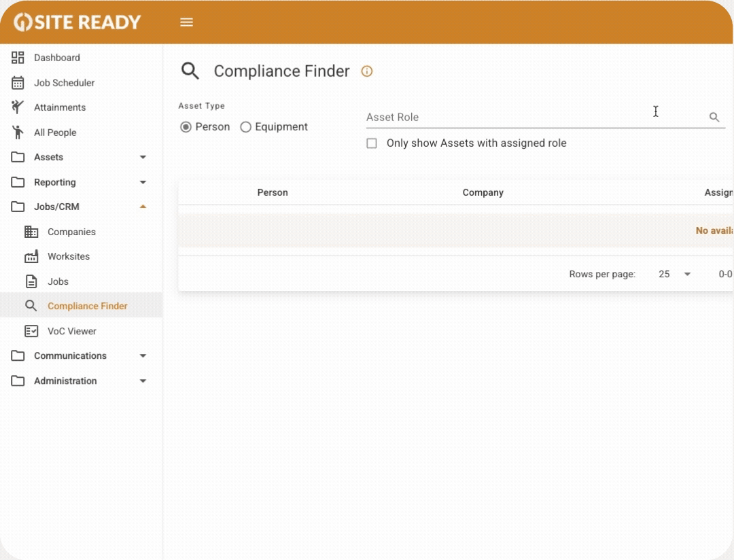Select the Attainments icon
The height and width of the screenshot is (560, 734).
(18, 107)
